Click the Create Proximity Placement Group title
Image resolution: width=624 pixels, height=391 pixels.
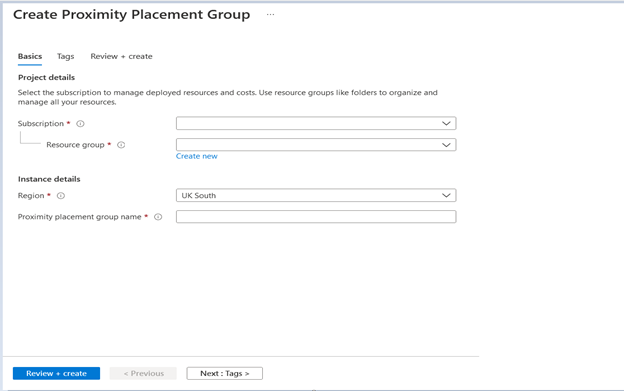pos(132,15)
